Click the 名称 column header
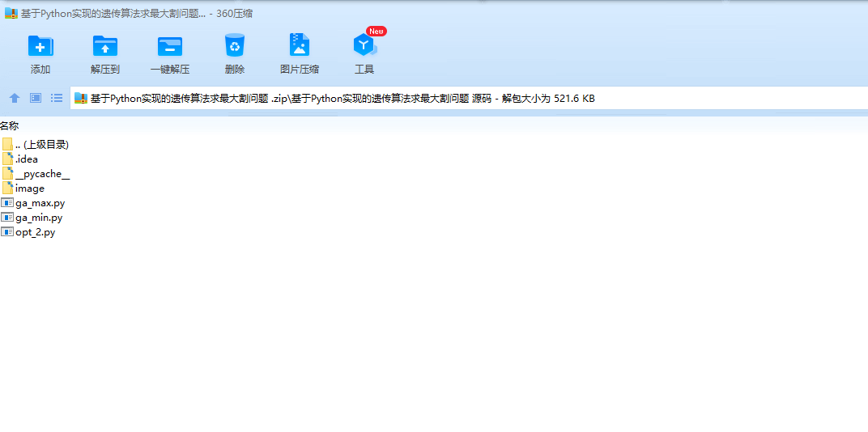 [10, 126]
